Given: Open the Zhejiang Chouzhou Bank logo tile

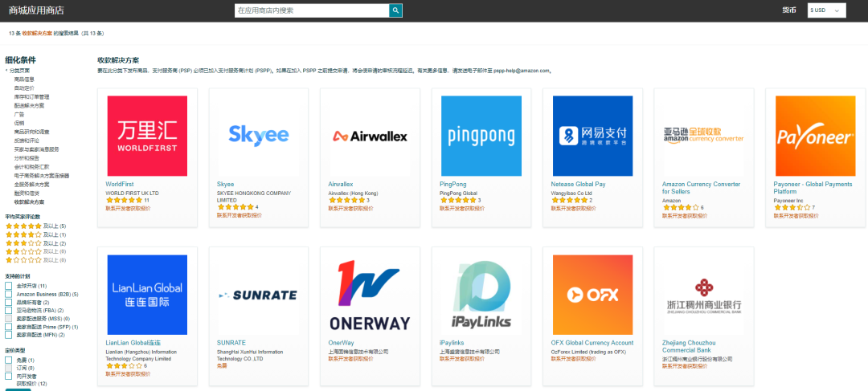Looking at the screenshot, I should click(x=703, y=295).
